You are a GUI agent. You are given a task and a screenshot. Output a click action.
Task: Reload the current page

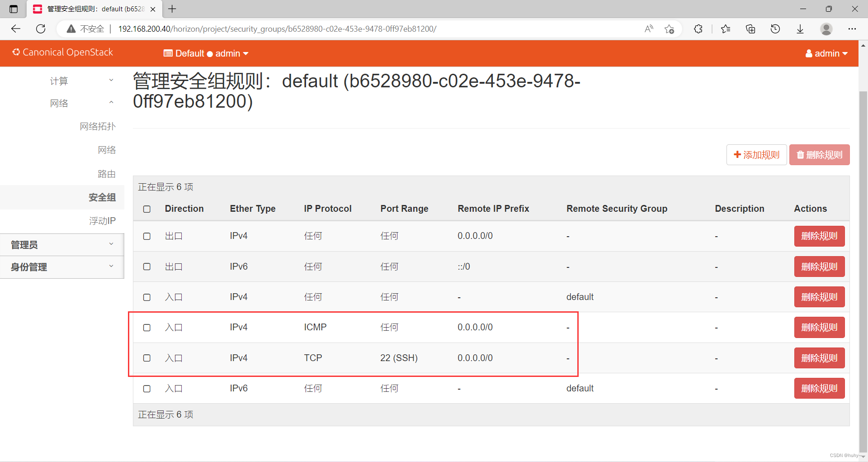coord(41,29)
